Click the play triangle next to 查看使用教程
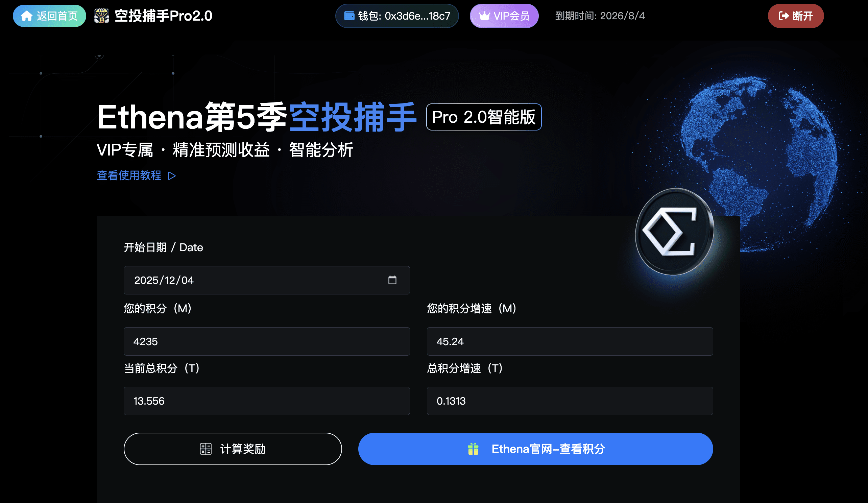The width and height of the screenshot is (868, 503). 172,176
